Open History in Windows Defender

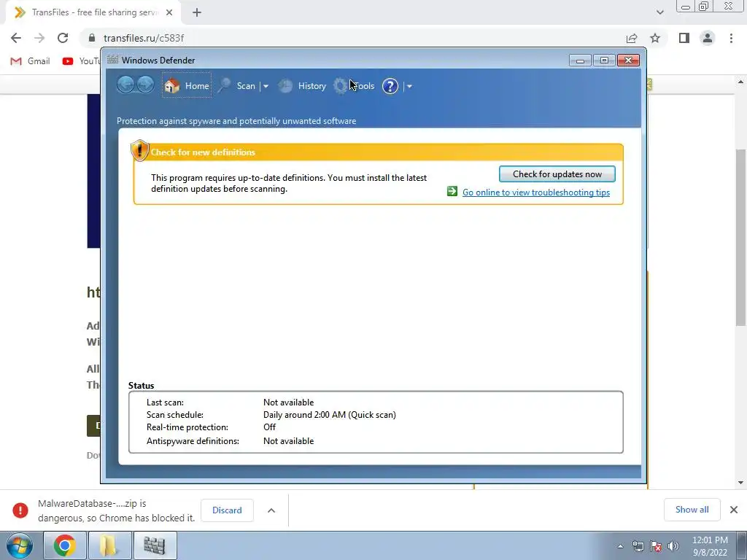(303, 86)
